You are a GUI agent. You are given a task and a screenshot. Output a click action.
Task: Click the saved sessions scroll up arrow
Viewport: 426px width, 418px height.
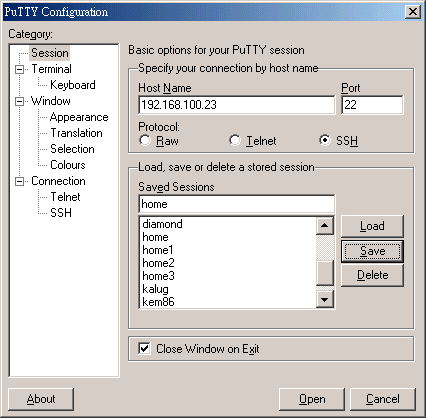point(325,226)
